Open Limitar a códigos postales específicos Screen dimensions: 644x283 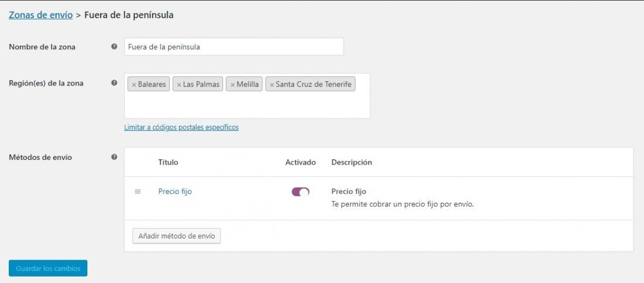click(x=181, y=127)
